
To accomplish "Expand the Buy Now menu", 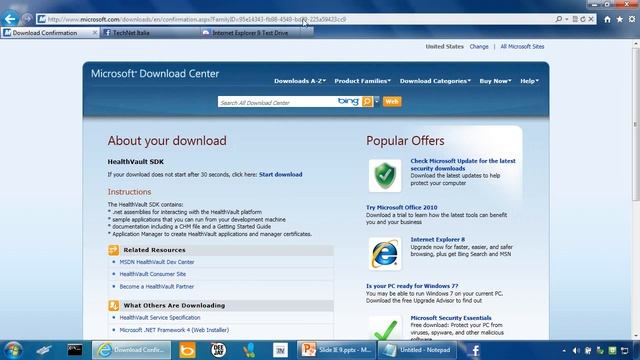I will pos(495,81).
